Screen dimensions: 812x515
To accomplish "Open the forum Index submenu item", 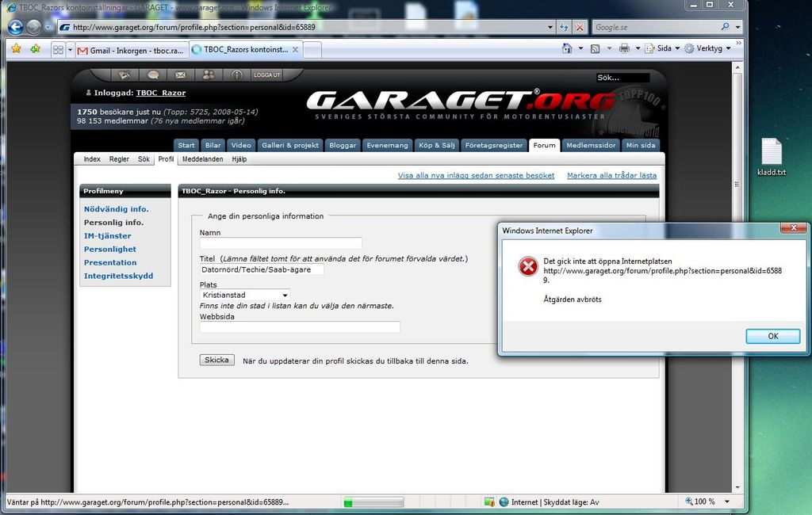I will pyautogui.click(x=92, y=159).
